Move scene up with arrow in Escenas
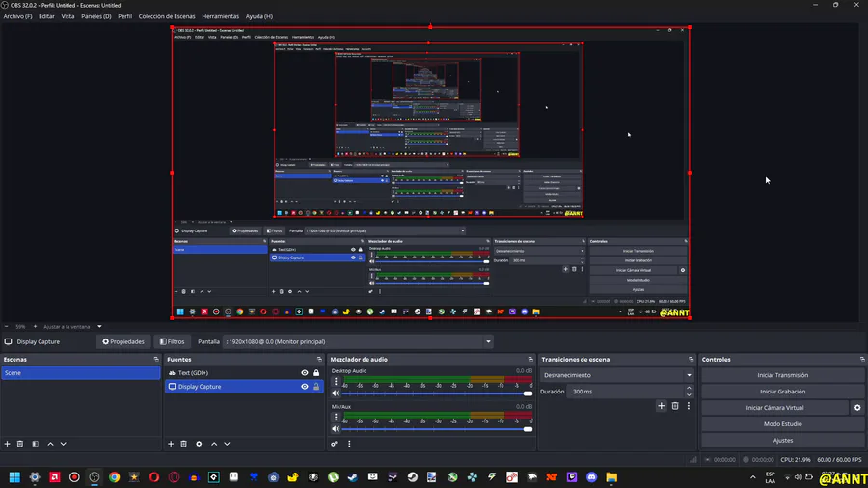This screenshot has height=488, width=868. (x=50, y=444)
